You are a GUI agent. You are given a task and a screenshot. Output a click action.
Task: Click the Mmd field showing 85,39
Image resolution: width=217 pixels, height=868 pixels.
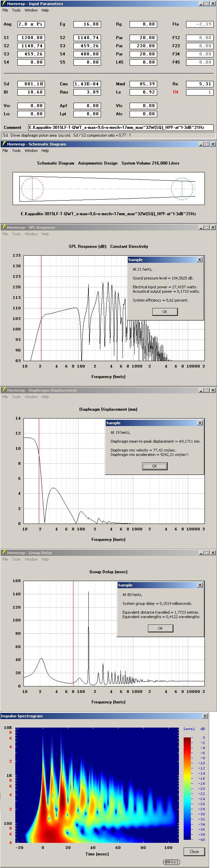(143, 84)
